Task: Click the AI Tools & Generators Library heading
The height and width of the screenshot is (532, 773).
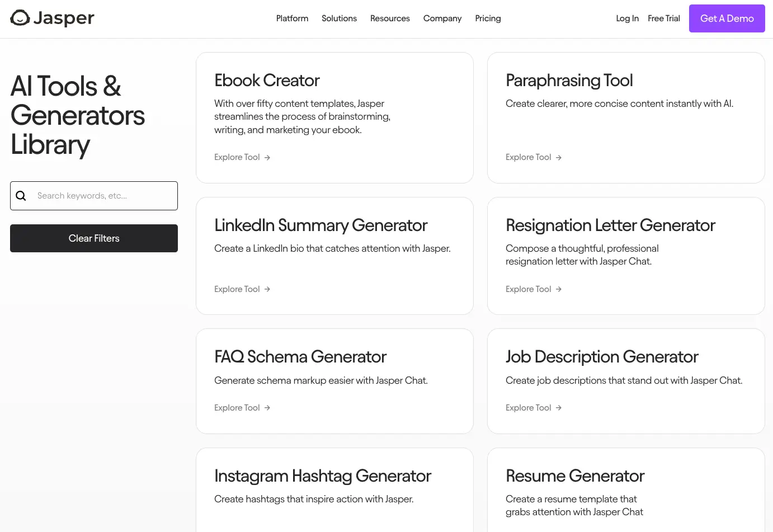Action: click(78, 116)
